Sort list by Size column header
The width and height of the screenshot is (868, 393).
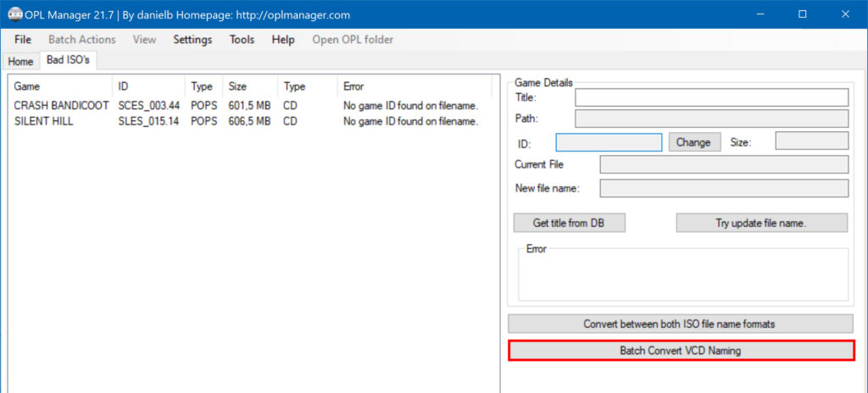point(237,86)
